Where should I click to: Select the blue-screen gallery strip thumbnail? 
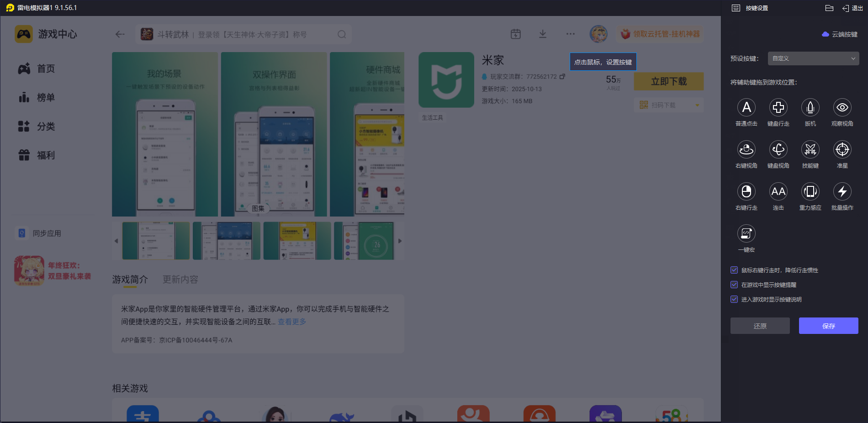click(227, 241)
